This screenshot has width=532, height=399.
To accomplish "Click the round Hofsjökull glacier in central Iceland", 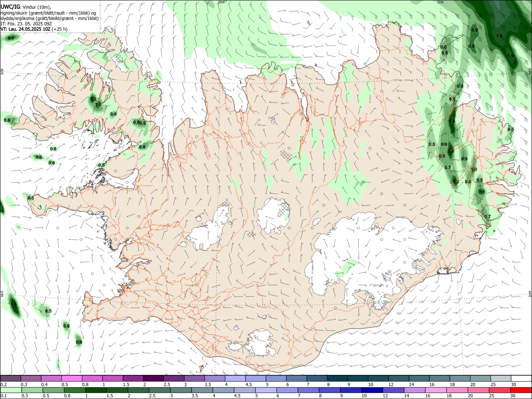I will [273, 215].
